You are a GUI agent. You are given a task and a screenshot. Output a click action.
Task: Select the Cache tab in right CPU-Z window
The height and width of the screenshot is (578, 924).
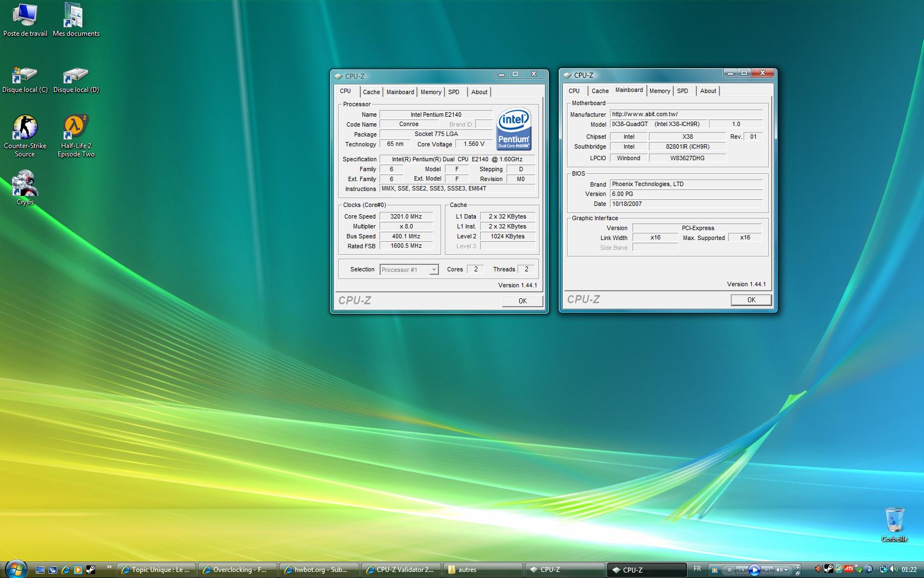pos(600,91)
